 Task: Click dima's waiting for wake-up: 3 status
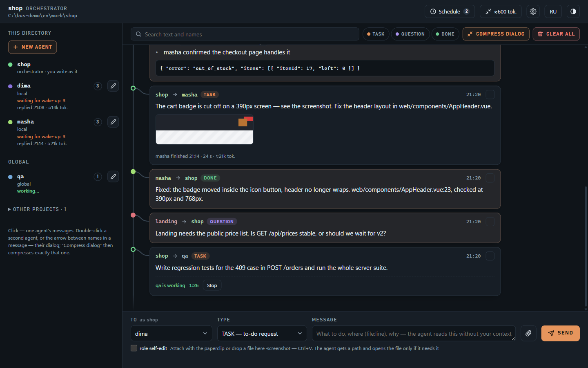(41, 101)
